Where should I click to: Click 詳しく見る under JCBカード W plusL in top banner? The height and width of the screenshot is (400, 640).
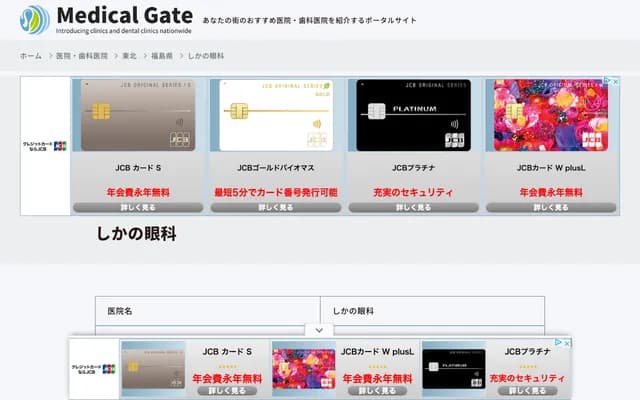[x=551, y=207]
